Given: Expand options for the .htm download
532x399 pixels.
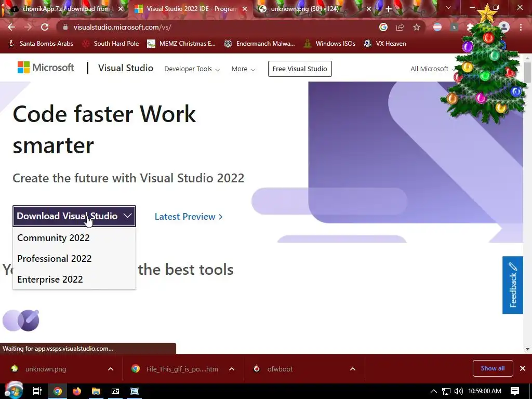Looking at the screenshot, I should click(232, 369).
